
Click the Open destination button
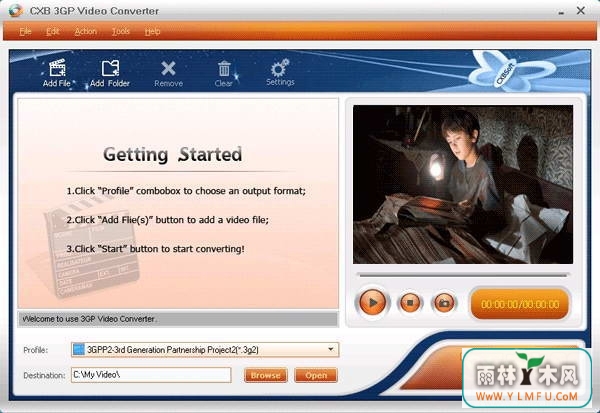[x=316, y=375]
